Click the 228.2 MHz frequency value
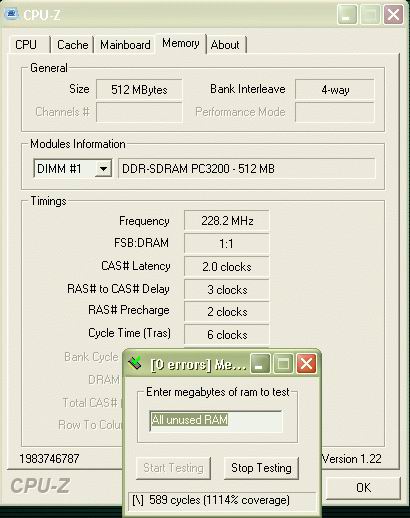The width and height of the screenshot is (410, 518). click(x=227, y=221)
